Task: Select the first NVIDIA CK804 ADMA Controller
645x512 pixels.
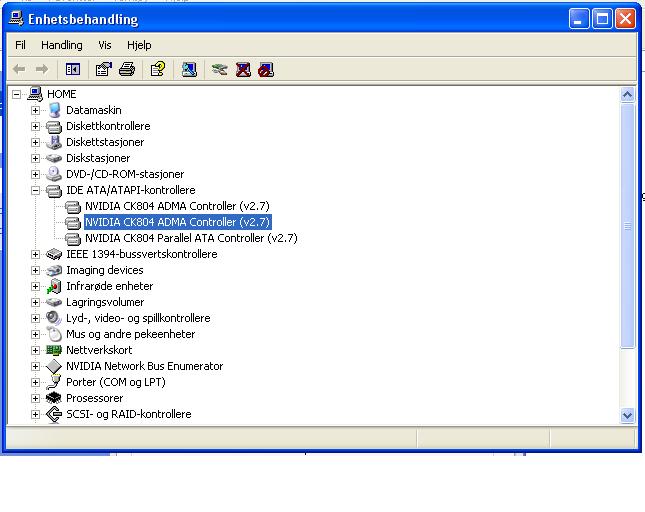Action: (177, 206)
